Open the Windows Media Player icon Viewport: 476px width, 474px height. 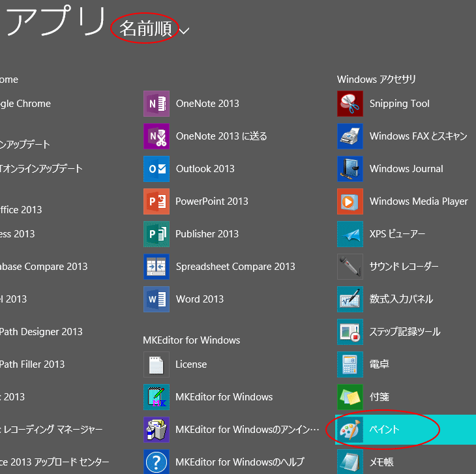tap(350, 201)
